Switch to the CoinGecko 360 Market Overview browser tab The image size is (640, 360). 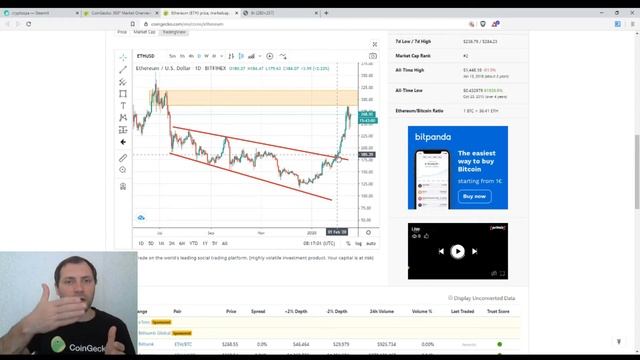pyautogui.click(x=120, y=13)
